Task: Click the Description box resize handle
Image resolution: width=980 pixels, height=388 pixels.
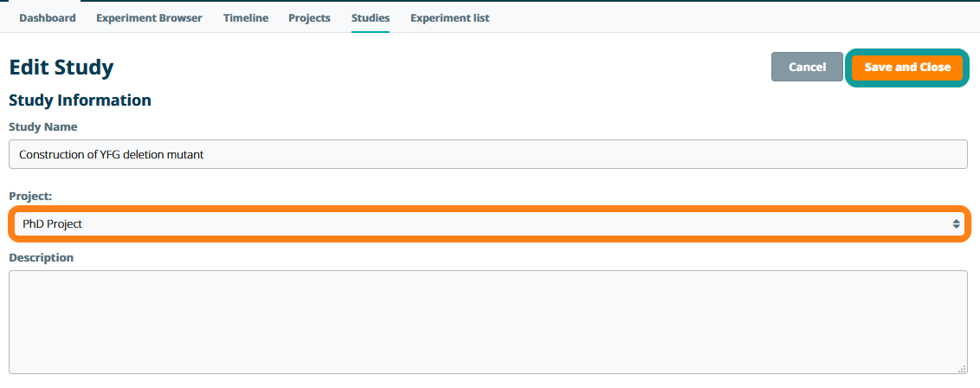Action: pos(963,369)
